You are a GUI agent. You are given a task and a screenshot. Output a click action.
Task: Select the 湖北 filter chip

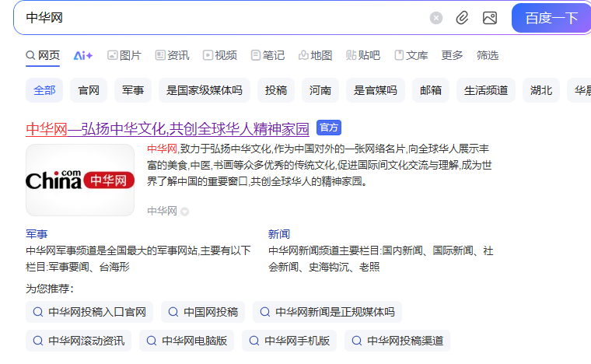coord(541,90)
